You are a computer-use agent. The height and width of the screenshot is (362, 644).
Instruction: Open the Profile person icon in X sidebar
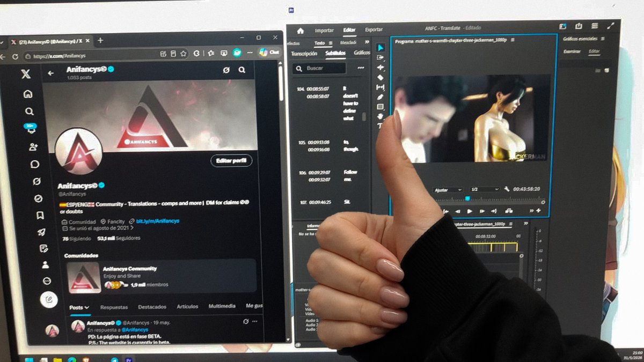pyautogui.click(x=45, y=264)
